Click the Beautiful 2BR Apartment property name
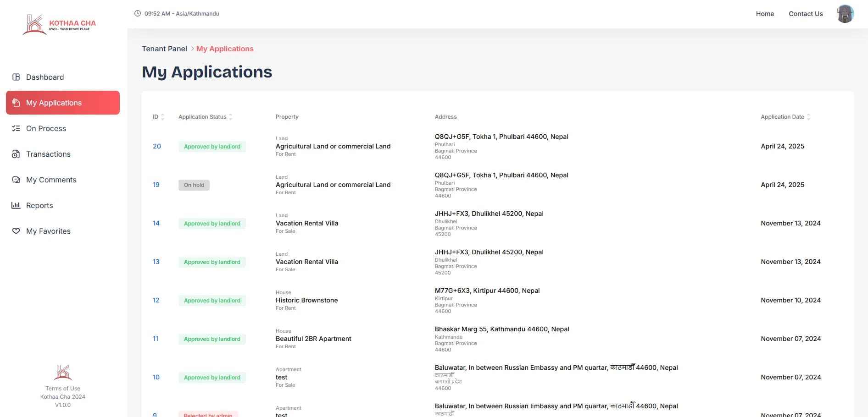Image resolution: width=868 pixels, height=417 pixels. click(x=313, y=339)
